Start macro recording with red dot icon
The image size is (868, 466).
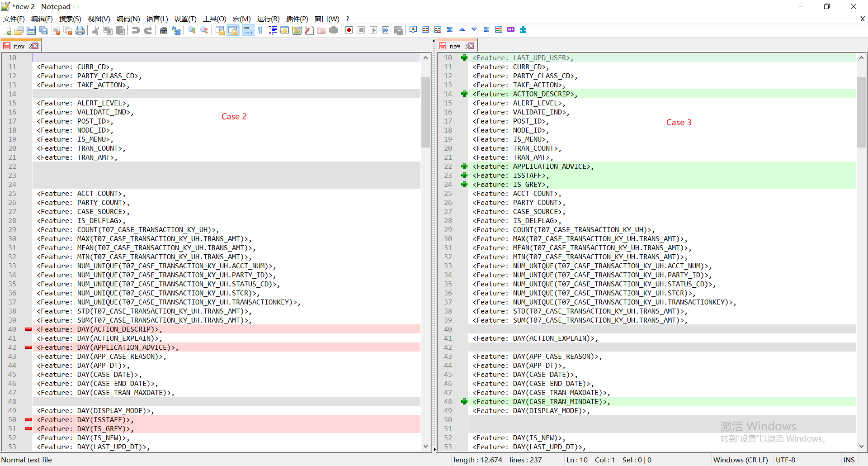(349, 30)
